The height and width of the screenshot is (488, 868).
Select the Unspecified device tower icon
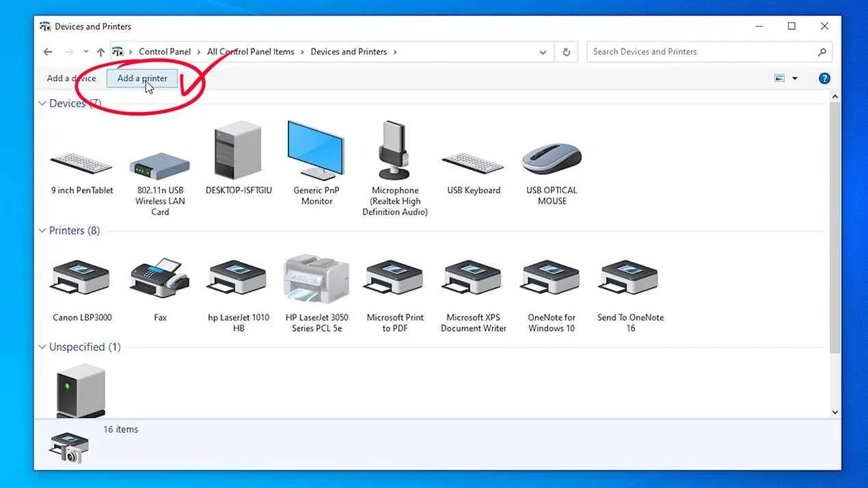[81, 390]
